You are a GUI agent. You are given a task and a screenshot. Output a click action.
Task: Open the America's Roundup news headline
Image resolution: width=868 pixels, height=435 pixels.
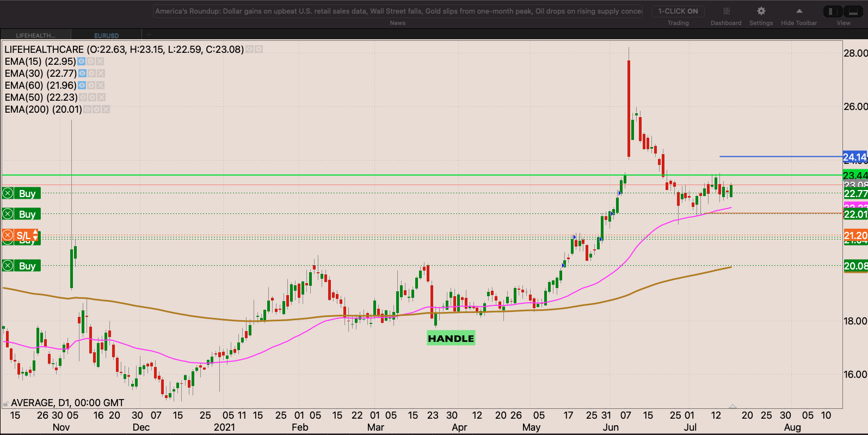click(x=398, y=11)
